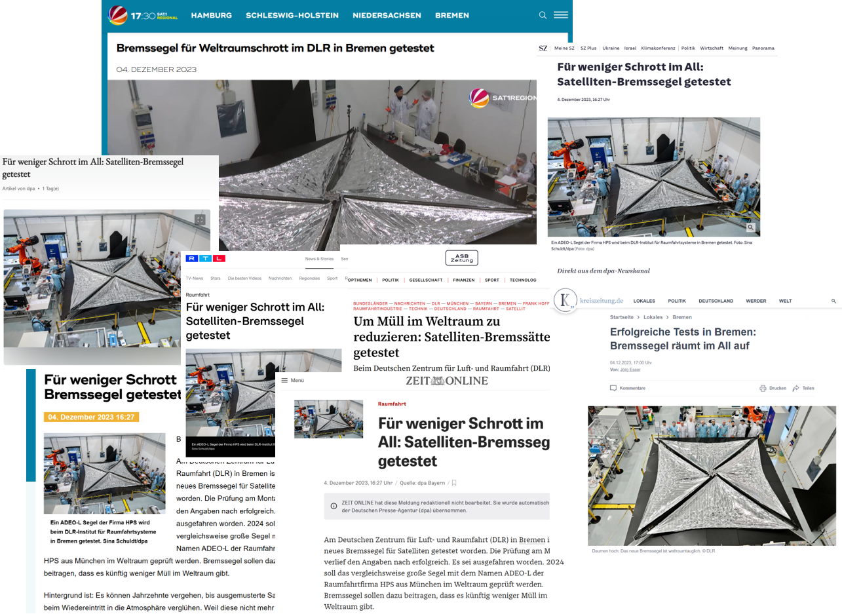
Task: Open Regionales on RTL navigation
Action: 309,278
